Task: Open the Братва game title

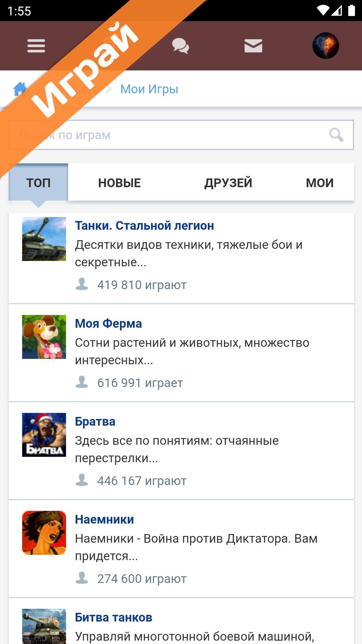Action: [x=95, y=422]
